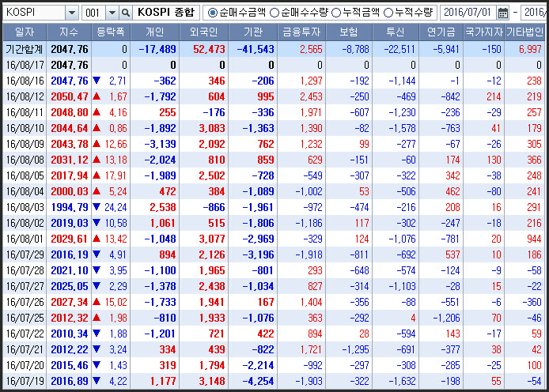
Task: Click the 등락폭 column header
Action: [x=111, y=32]
